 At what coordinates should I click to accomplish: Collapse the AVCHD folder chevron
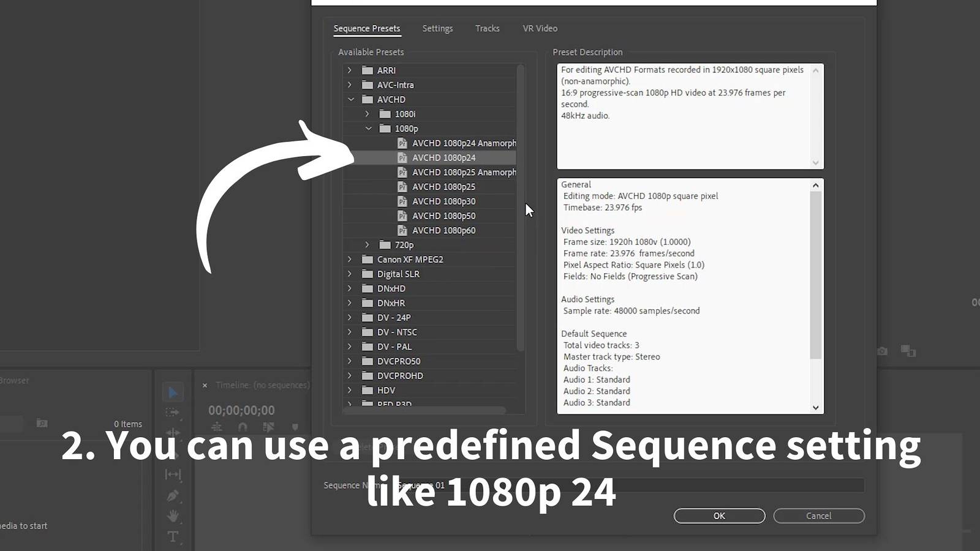(350, 100)
